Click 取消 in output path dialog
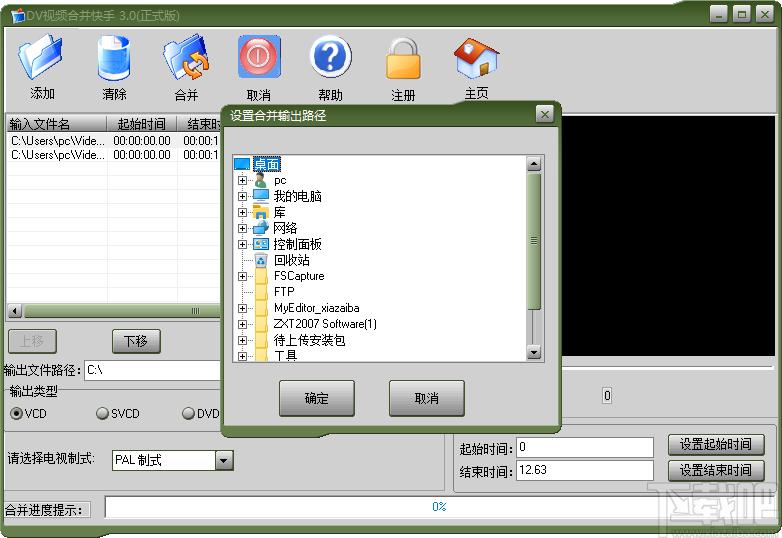The image size is (782, 538). point(426,398)
